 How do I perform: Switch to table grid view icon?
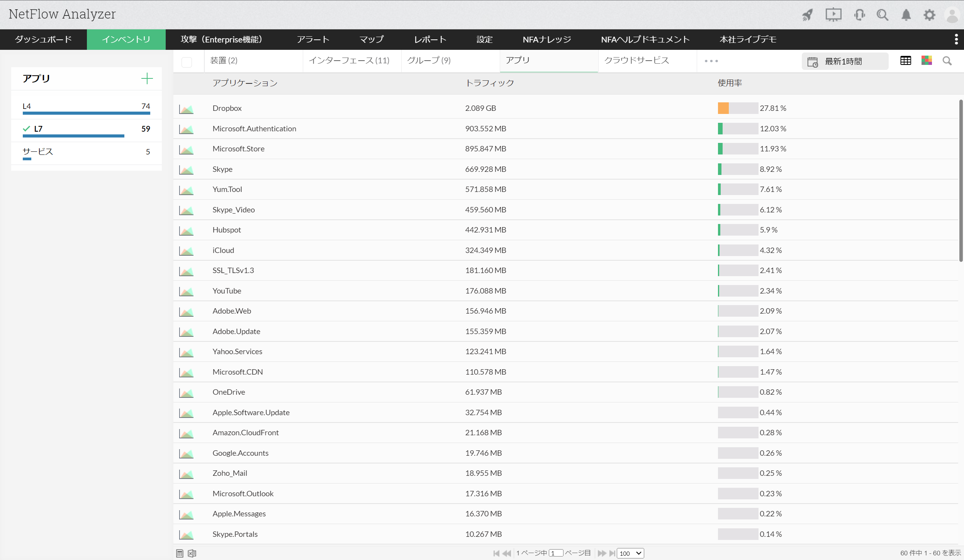tap(905, 61)
